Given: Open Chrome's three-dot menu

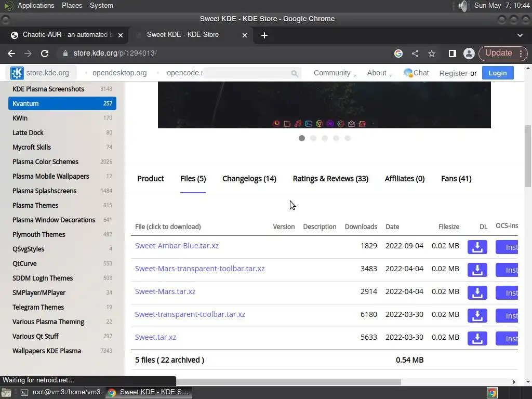Looking at the screenshot, I should (x=521, y=54).
